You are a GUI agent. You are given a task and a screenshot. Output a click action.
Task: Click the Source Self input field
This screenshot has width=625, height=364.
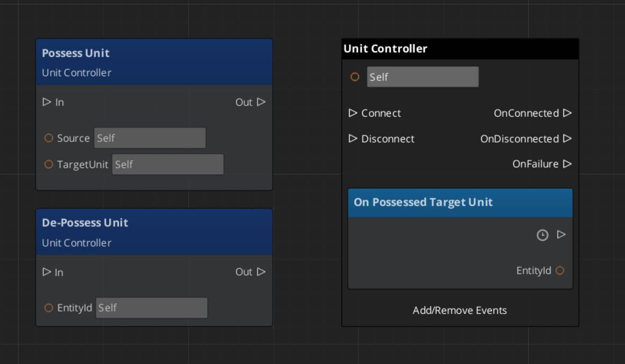[150, 138]
